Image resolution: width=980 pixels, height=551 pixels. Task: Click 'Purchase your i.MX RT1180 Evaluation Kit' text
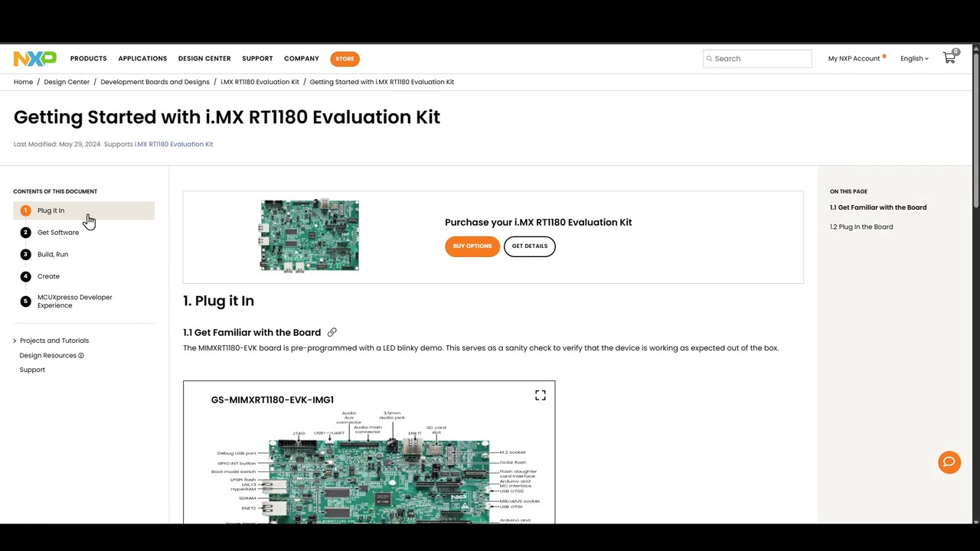(x=538, y=222)
